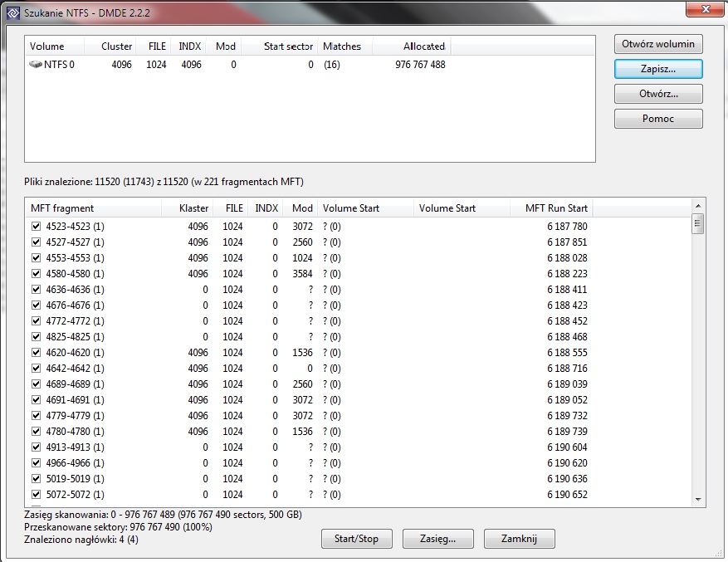Toggle checkbox for fragment 4523-4523

tap(36, 226)
